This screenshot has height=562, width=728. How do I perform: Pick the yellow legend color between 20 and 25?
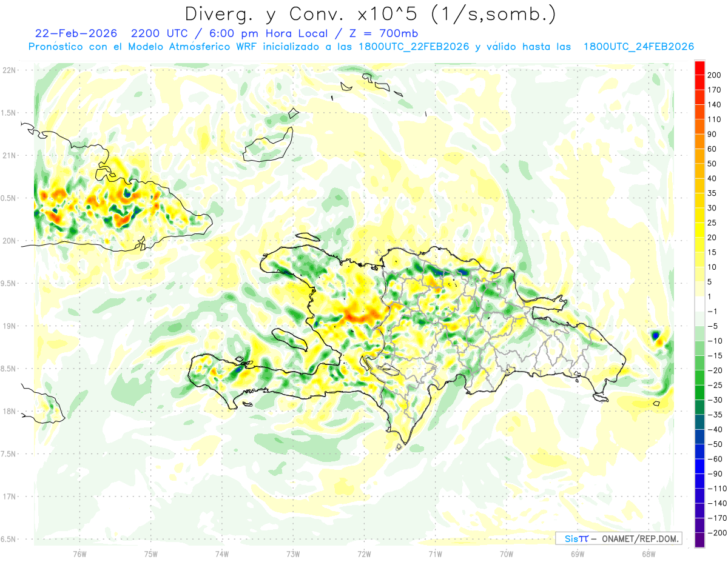point(699,230)
